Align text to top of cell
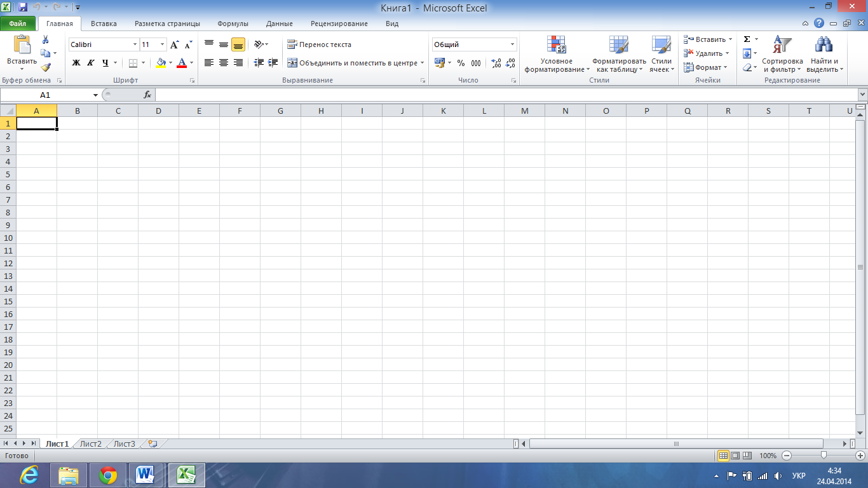The image size is (868, 488). 209,44
